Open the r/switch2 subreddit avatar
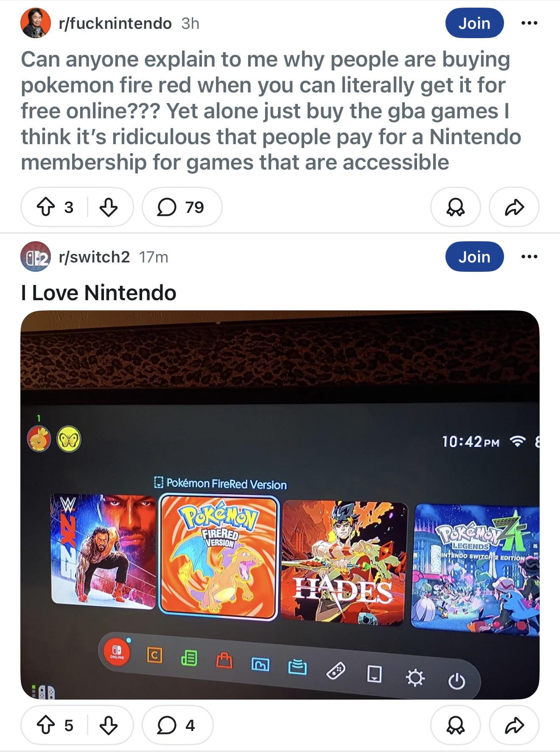 [x=36, y=257]
